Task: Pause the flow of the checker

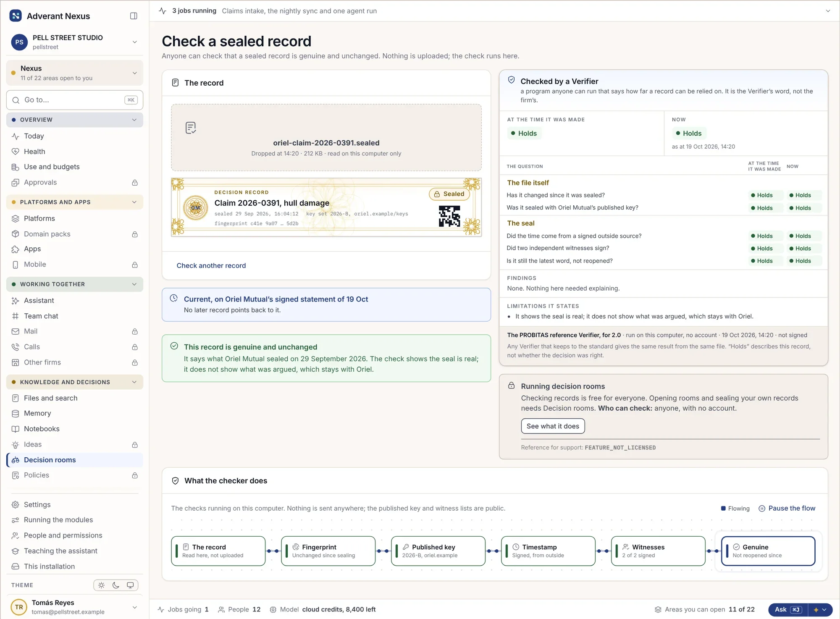Action: pos(787,508)
